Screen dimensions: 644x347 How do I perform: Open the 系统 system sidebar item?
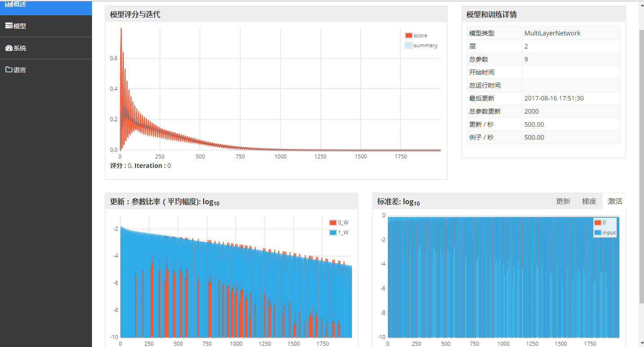point(46,48)
